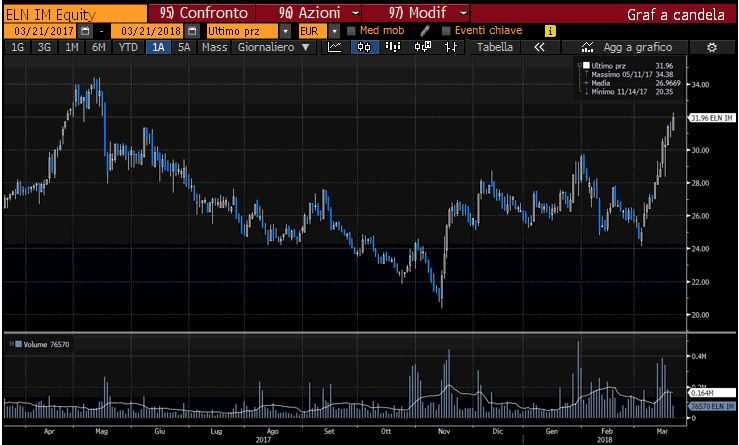The width and height of the screenshot is (739, 445).
Task: Click the yellow info icon
Action: (x=550, y=31)
